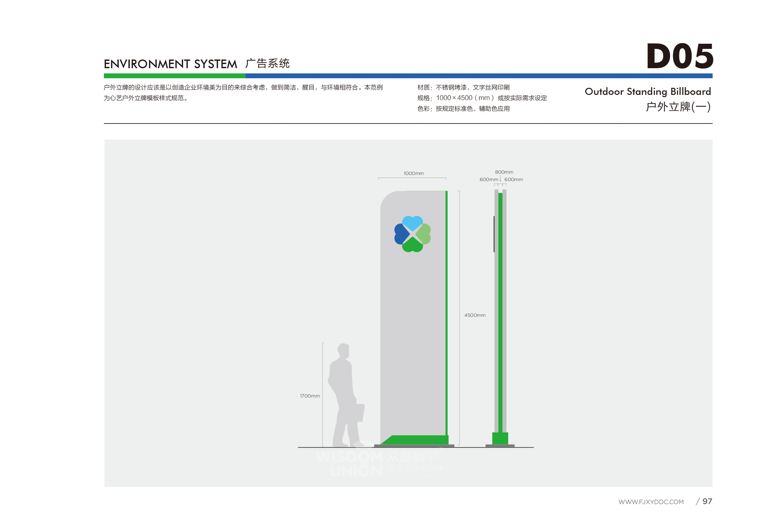Image resolution: width=760 pixels, height=532 pixels.
Task: Click the 1000mm width dimension label
Action: [x=414, y=173]
